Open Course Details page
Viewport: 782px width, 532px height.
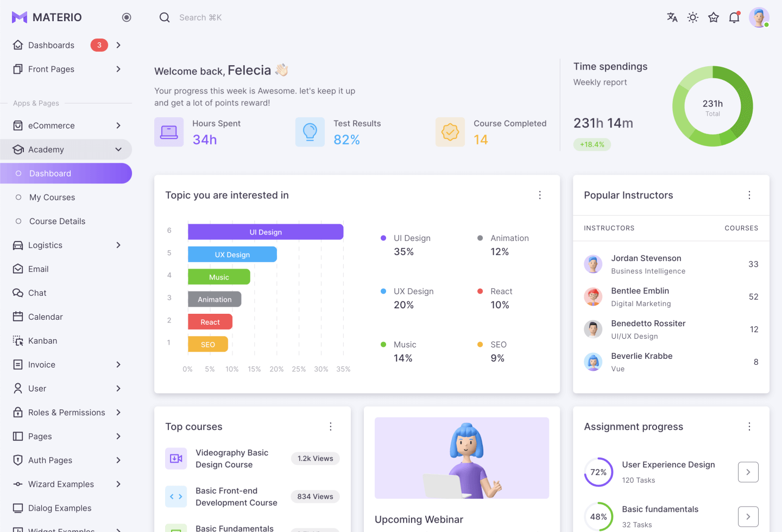66,221
